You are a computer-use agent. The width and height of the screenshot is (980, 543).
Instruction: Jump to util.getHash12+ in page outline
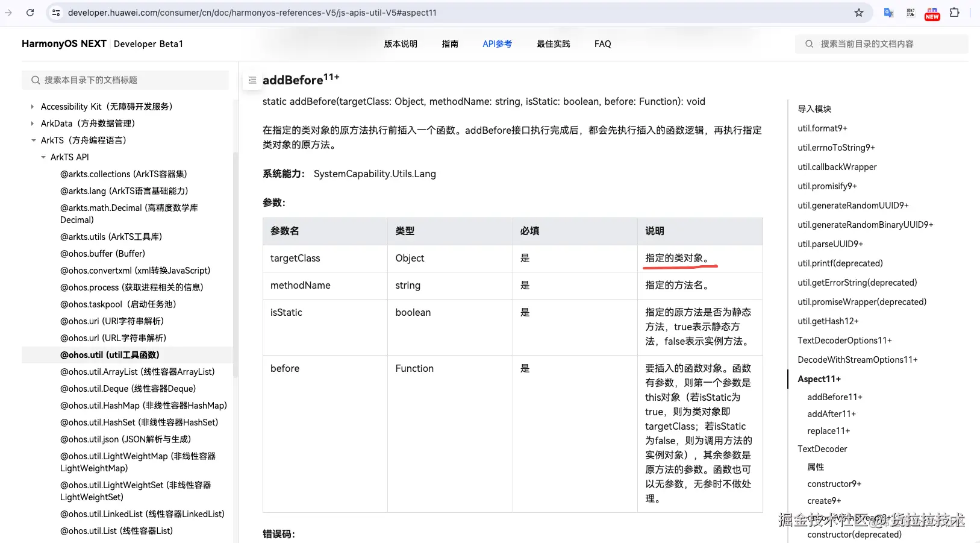[828, 321]
